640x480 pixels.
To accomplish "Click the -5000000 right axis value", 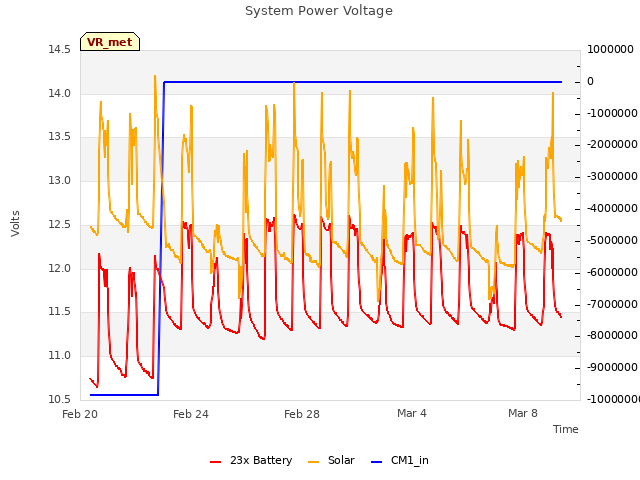I will (x=612, y=240).
